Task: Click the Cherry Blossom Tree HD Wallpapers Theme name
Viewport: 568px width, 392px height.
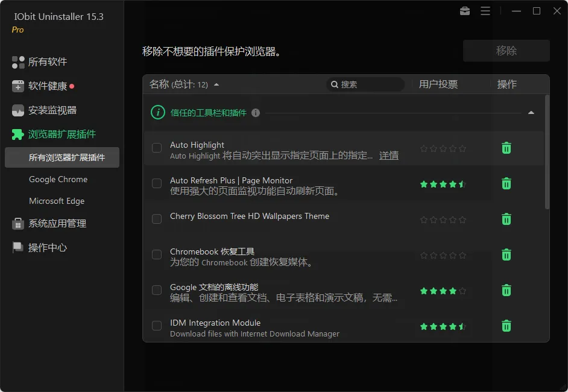Action: pos(250,217)
